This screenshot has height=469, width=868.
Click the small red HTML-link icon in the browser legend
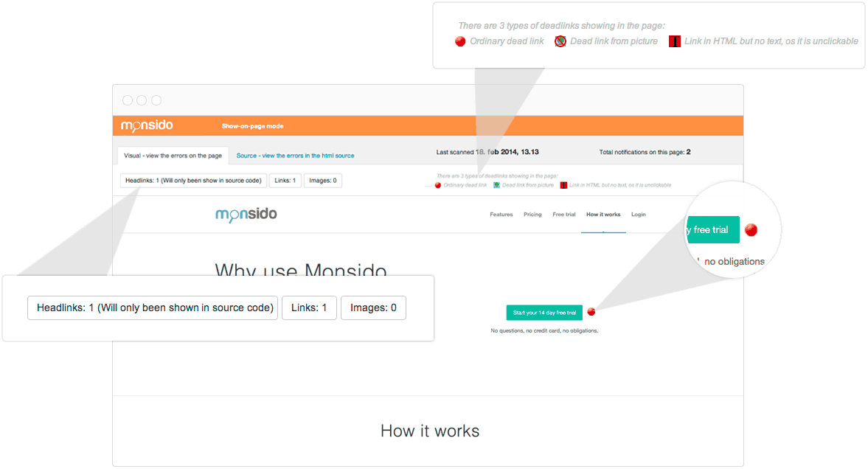point(563,186)
